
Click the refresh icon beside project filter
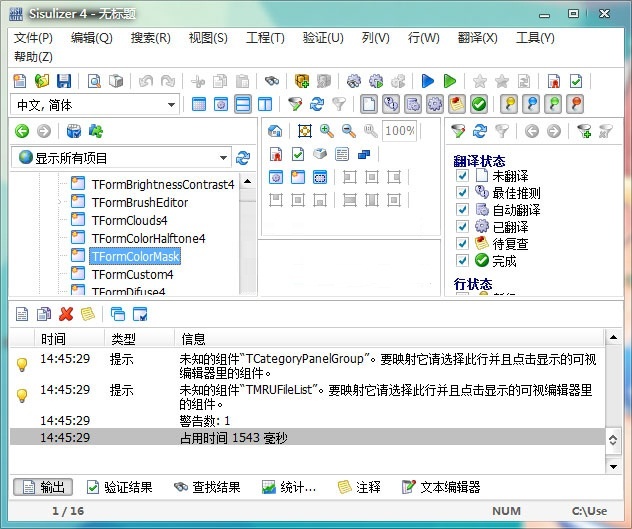pyautogui.click(x=242, y=157)
